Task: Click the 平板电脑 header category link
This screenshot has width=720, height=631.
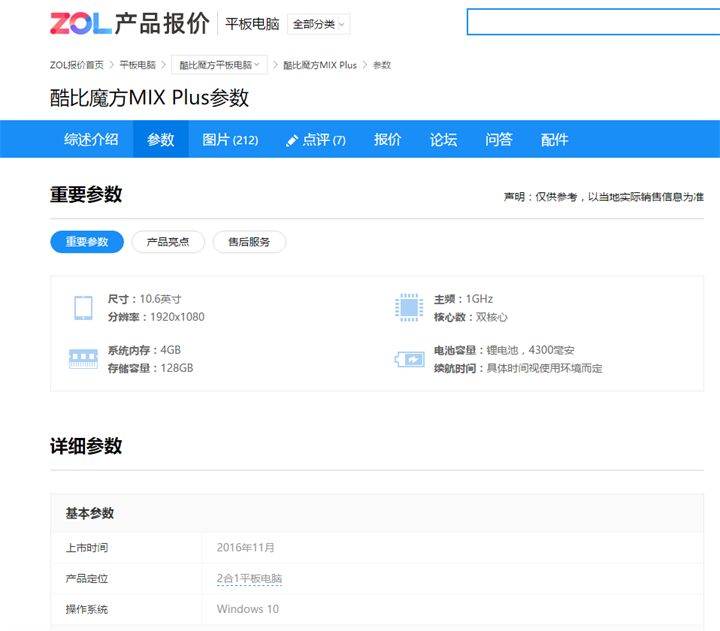Action: 252,24
